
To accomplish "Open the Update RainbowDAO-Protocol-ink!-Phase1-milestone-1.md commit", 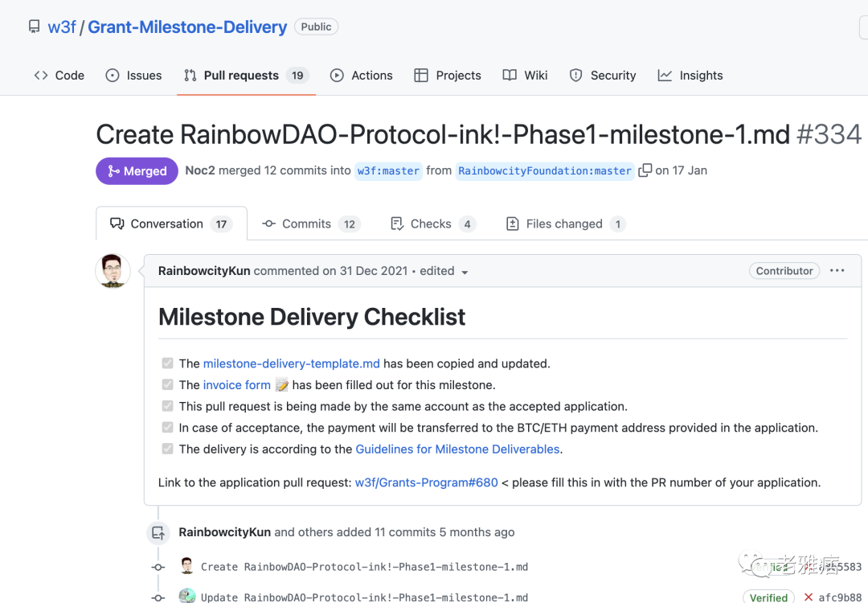I will [x=364, y=597].
